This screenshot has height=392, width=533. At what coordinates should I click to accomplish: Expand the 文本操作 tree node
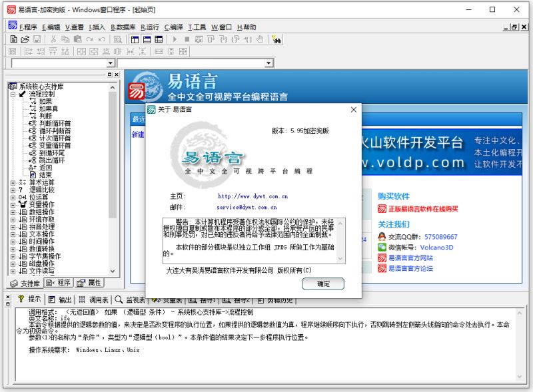point(13,234)
